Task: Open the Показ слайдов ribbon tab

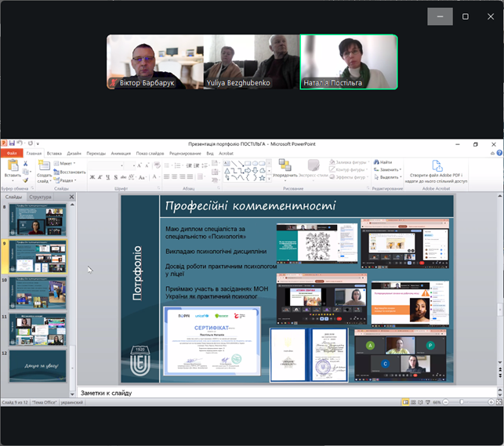Action: (150, 154)
